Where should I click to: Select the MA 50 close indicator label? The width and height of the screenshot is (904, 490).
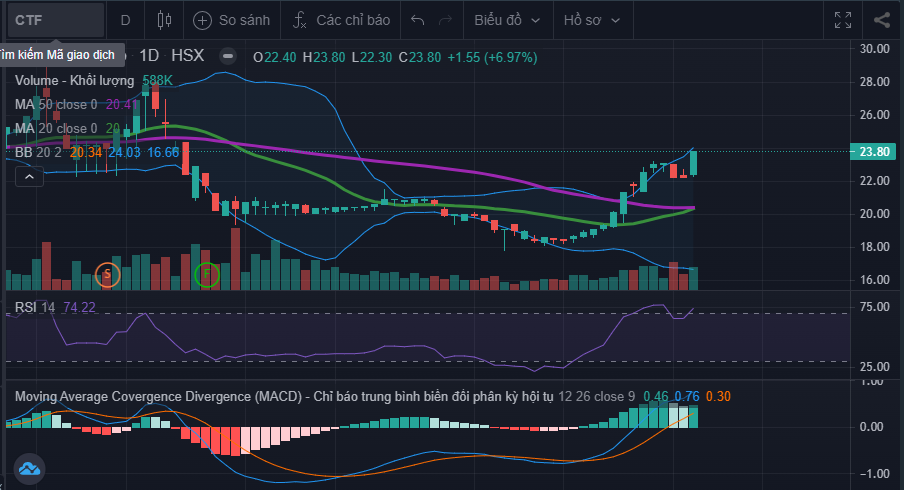coord(56,104)
